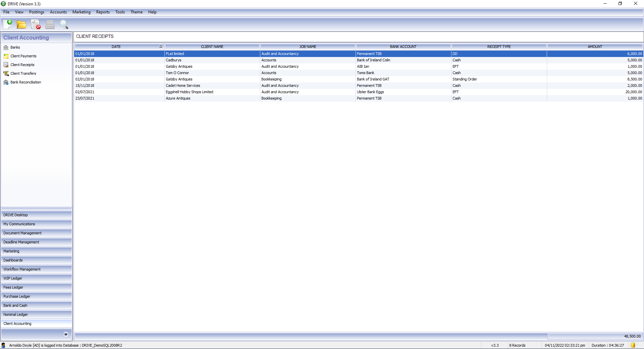Viewport: 644px width, 349px height.
Task: Sort by AMOUNT column header
Action: point(595,47)
